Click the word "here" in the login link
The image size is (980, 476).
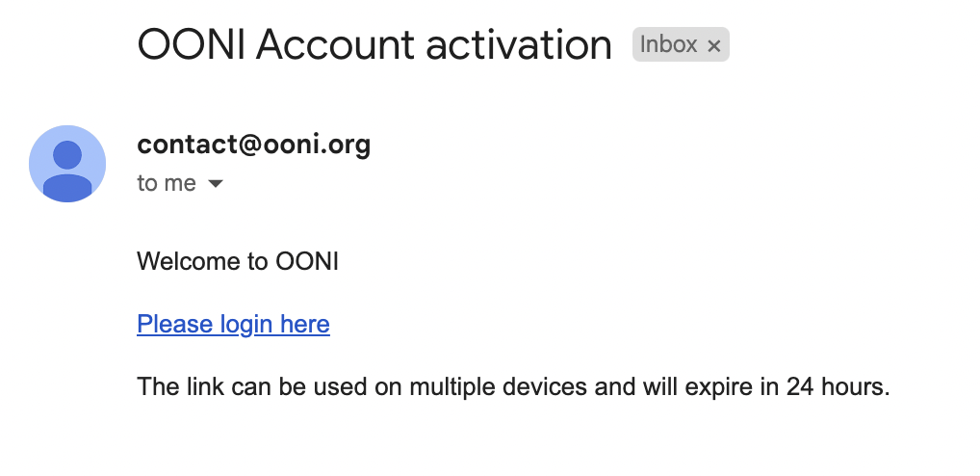point(305,325)
